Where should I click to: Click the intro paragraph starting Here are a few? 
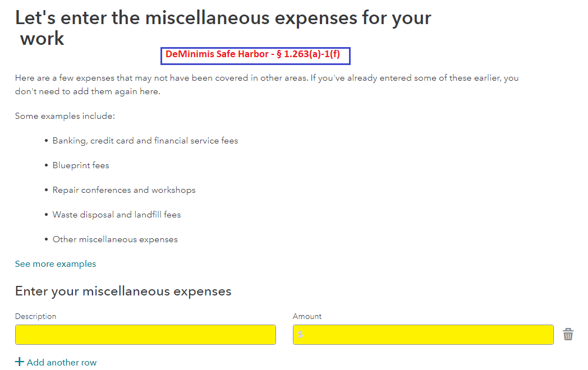click(267, 85)
